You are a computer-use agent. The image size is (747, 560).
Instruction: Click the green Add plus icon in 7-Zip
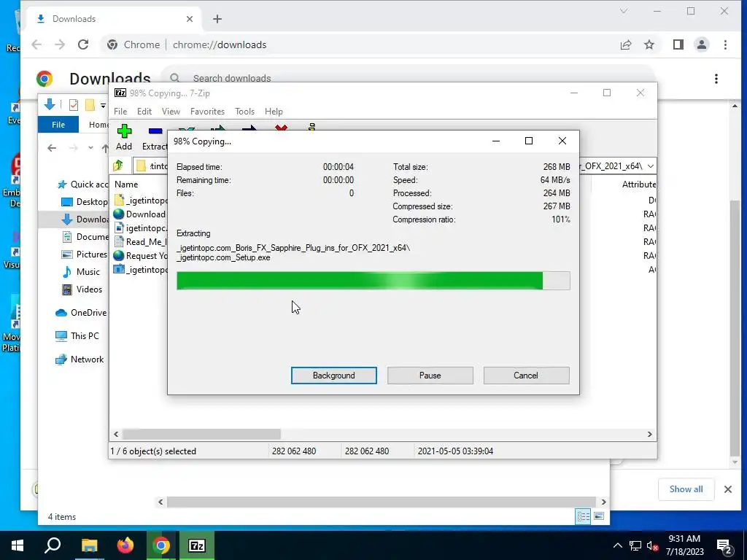124,131
